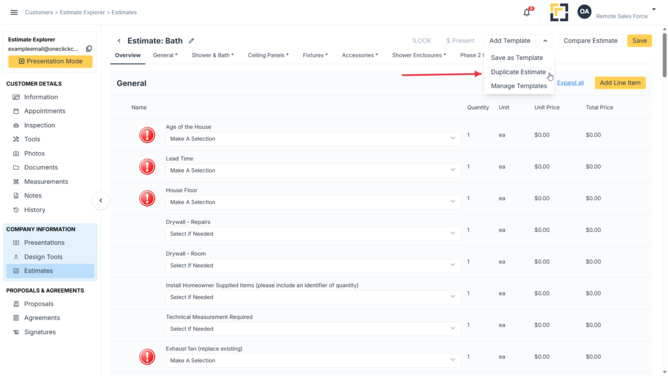Image resolution: width=668 pixels, height=376 pixels.
Task: Open Drywall - Repairs Select if Needed dropdown
Action: 313,234
